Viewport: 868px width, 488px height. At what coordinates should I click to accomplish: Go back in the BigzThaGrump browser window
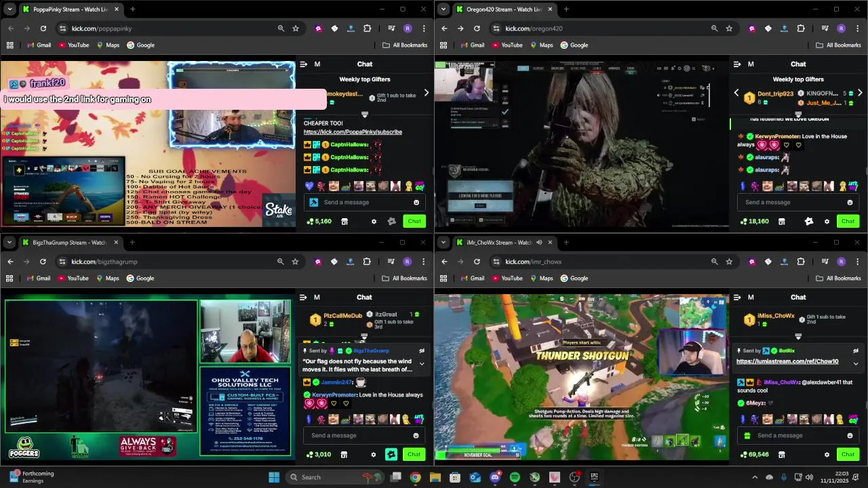[11, 262]
